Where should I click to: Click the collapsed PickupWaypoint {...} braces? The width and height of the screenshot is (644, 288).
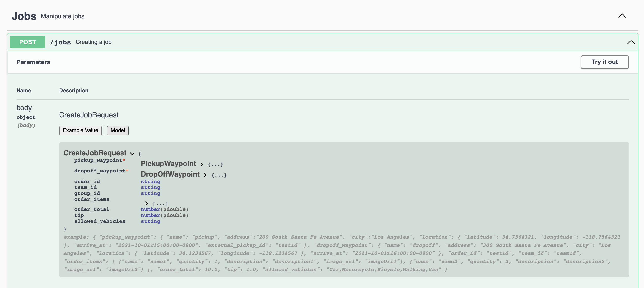point(215,165)
